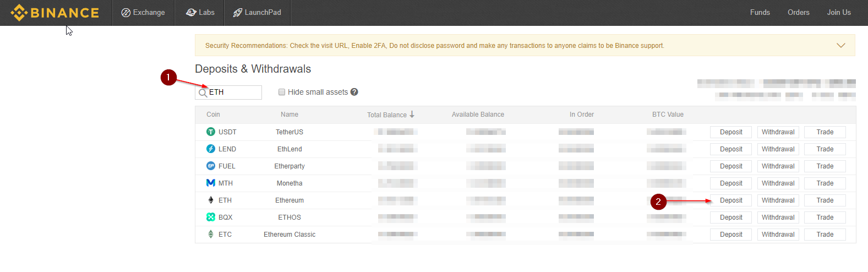Enable the Hide small assets checkbox
This screenshot has height=272, width=868.
[282, 92]
